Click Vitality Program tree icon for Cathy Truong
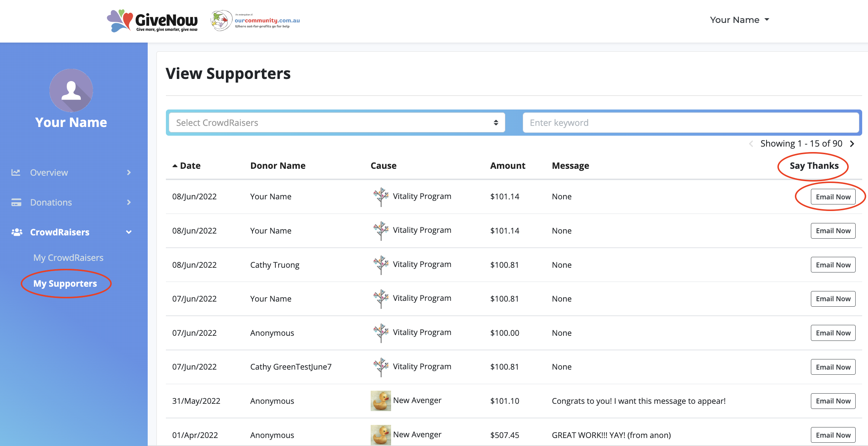Image resolution: width=868 pixels, height=446 pixels. tap(381, 265)
